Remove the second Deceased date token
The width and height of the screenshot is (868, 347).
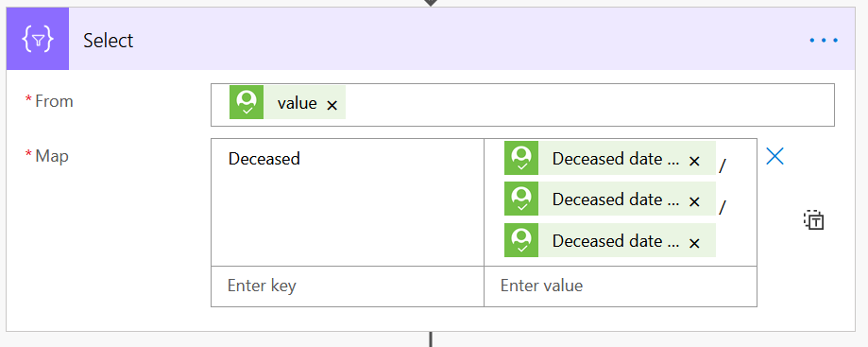point(694,201)
